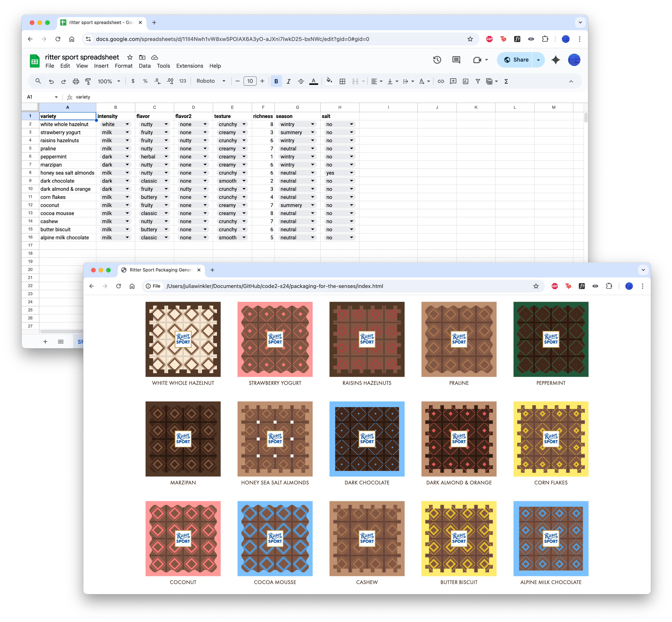The image size is (672, 622).
Task: Open the Edit menu in Sheets
Action: point(65,66)
